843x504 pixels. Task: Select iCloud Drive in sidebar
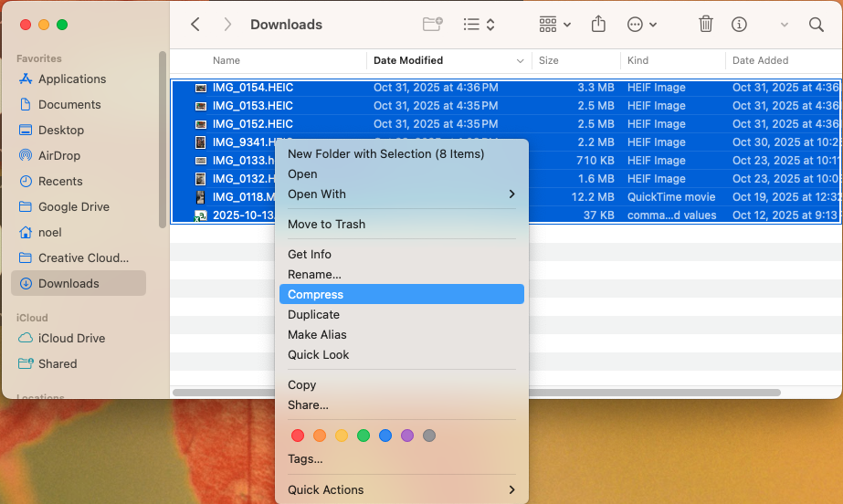tap(71, 338)
